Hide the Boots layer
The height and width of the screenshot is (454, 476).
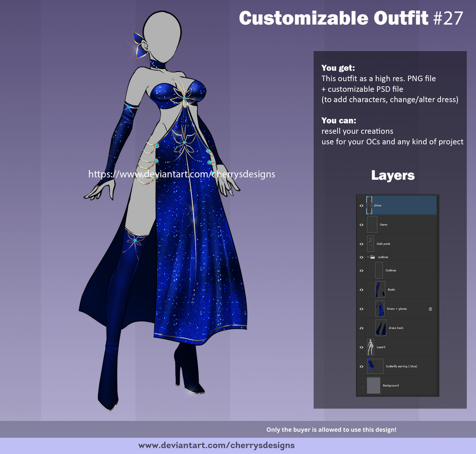[361, 290]
